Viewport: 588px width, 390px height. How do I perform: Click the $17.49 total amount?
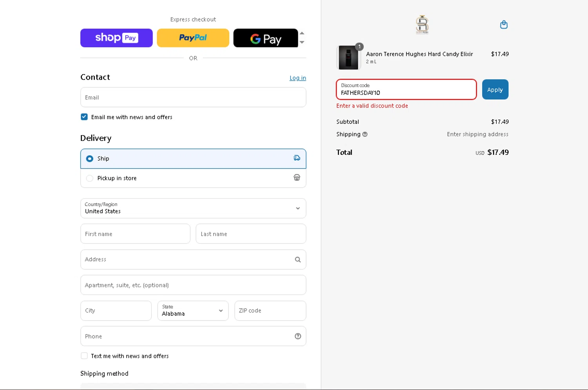coord(498,152)
